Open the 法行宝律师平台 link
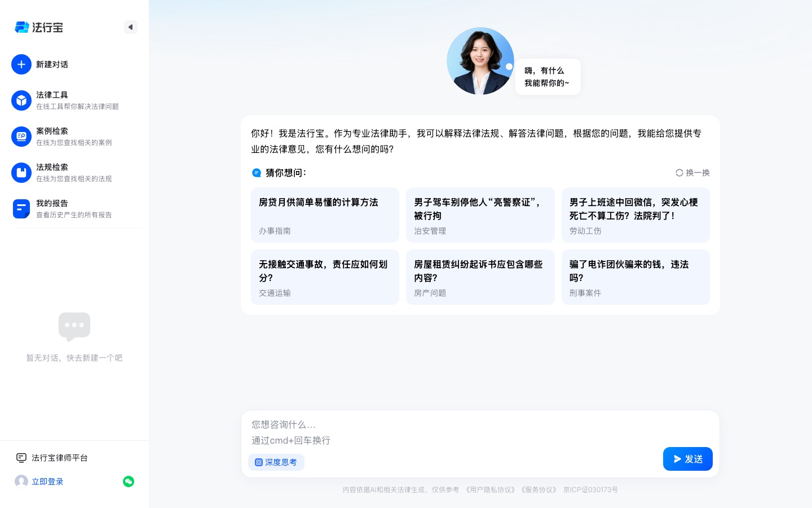 pyautogui.click(x=60, y=458)
